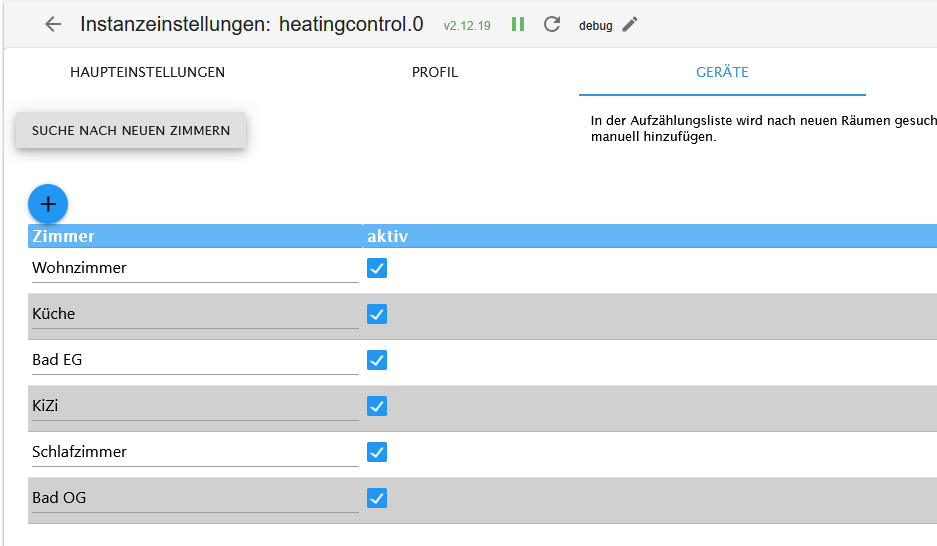Click Suche nach neuen Zimmern button

[131, 130]
